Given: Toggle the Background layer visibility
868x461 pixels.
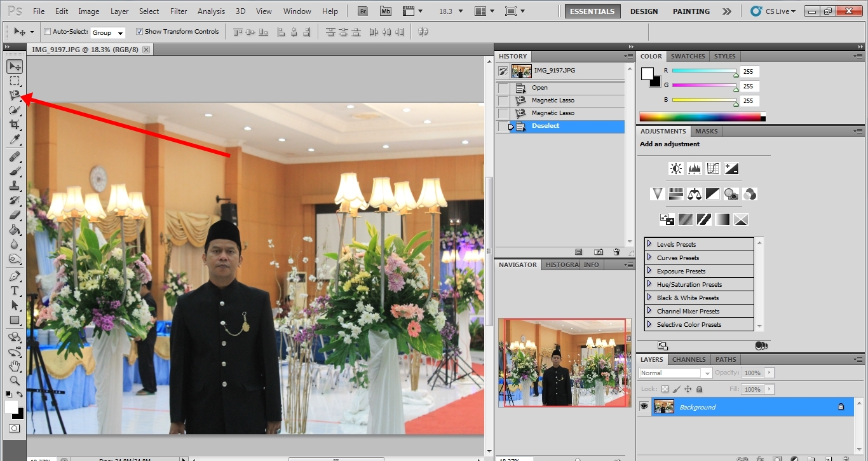Looking at the screenshot, I should (x=644, y=406).
